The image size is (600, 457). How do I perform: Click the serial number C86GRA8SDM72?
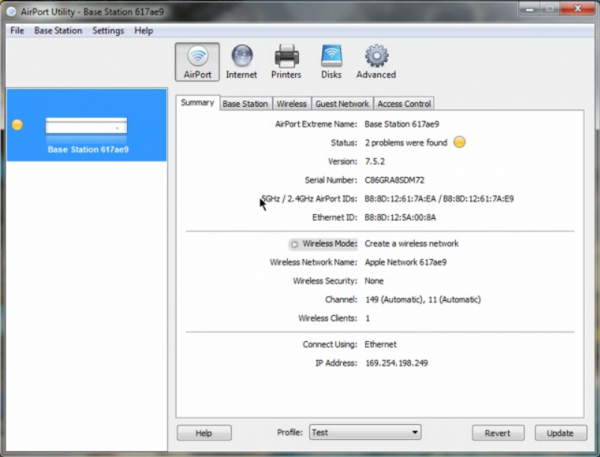(x=395, y=180)
